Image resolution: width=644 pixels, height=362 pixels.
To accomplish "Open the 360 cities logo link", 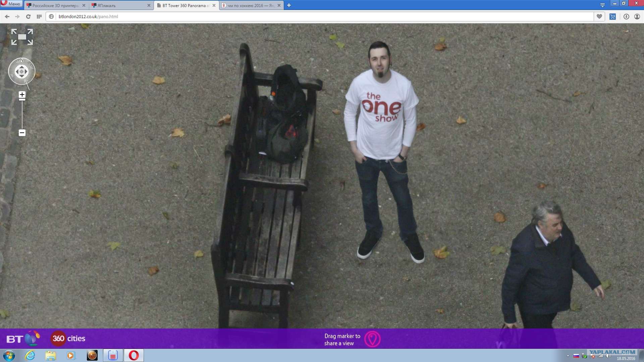I will point(68,339).
